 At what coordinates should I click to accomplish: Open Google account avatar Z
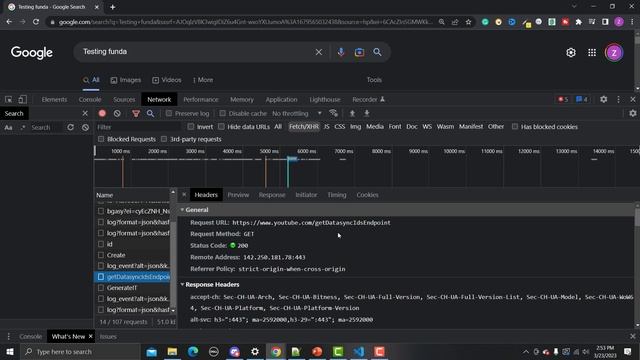tap(614, 53)
